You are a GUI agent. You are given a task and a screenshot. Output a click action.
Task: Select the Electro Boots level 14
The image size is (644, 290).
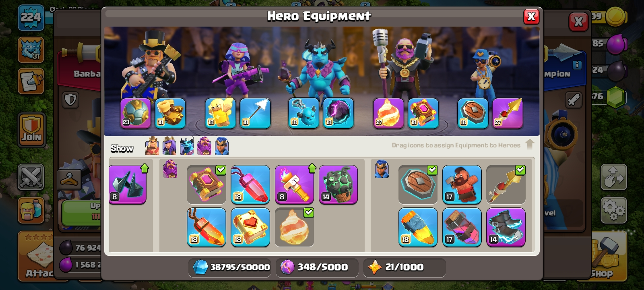(506, 227)
